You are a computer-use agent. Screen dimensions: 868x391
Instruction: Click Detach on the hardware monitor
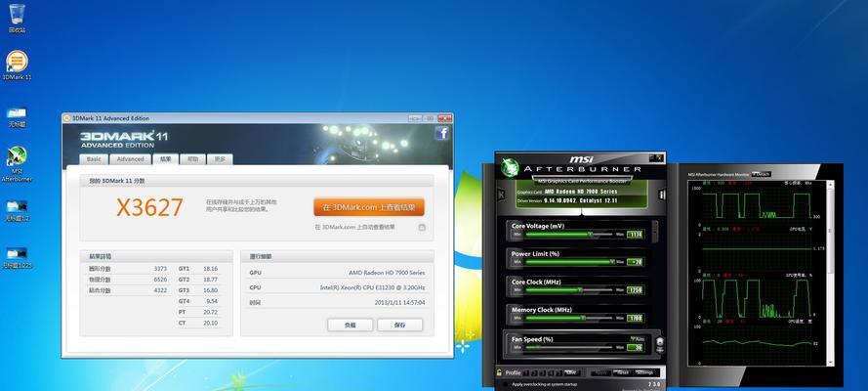(762, 174)
